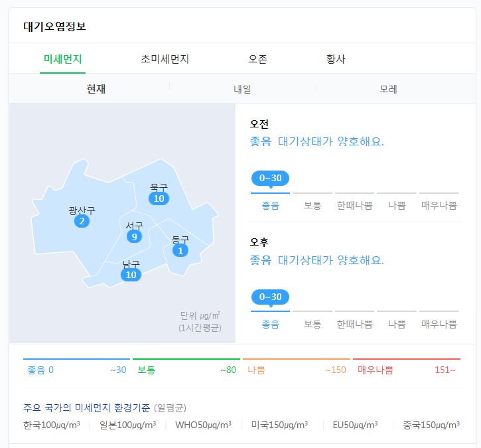Click the 보통 ~80 legend entry
The height and width of the screenshot is (448, 481).
pyautogui.click(x=186, y=370)
